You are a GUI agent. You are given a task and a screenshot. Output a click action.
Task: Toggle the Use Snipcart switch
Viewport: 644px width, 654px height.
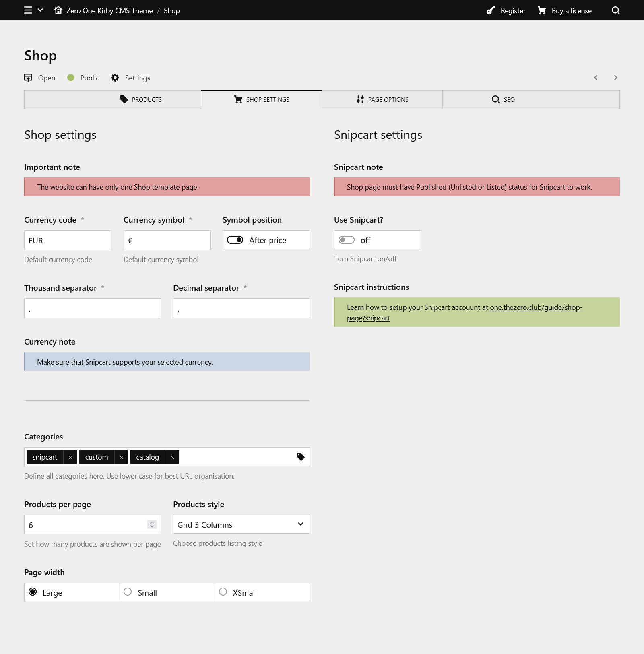[x=347, y=240]
